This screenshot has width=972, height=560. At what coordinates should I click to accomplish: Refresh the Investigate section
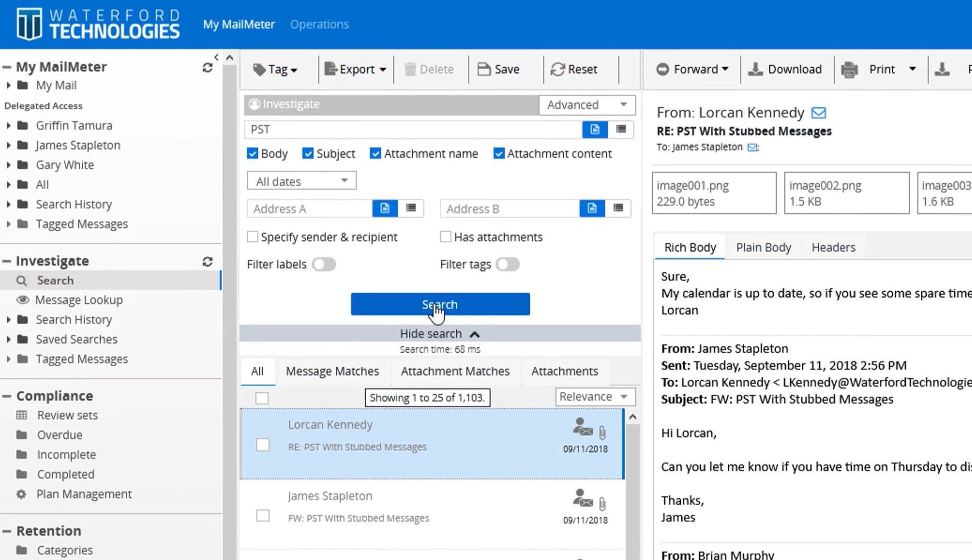[207, 262]
